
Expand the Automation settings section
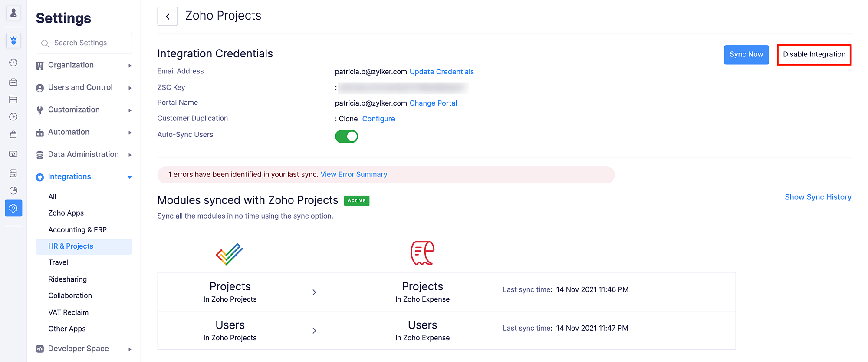point(84,132)
